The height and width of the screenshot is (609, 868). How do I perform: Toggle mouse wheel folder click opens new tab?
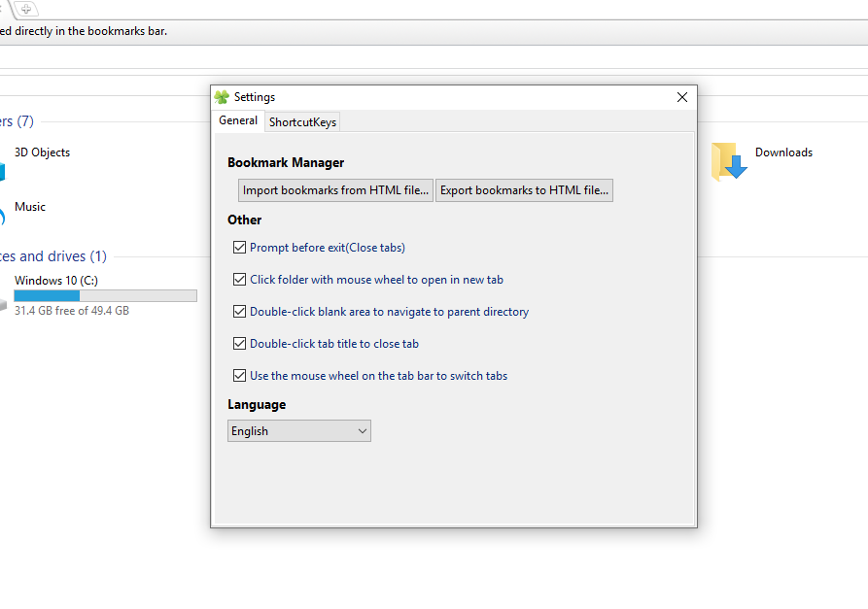click(x=240, y=280)
